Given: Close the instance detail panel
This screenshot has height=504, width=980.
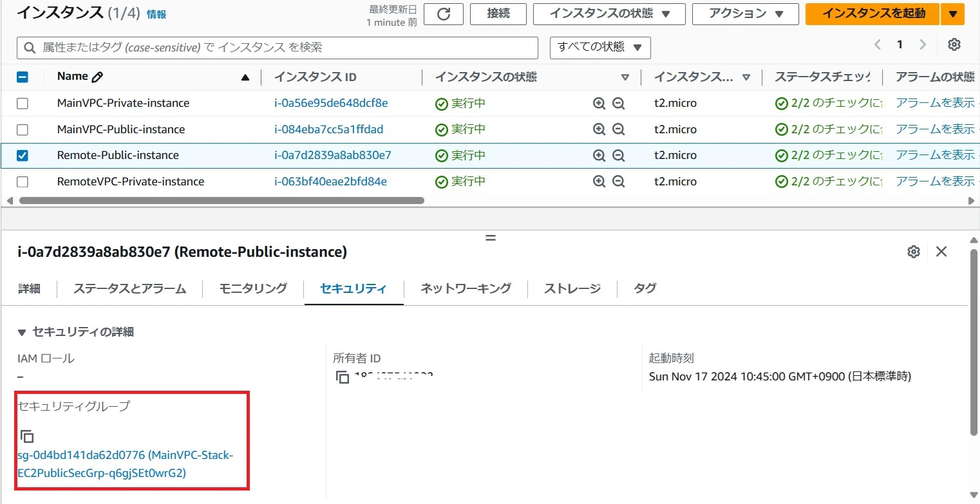Looking at the screenshot, I should click(941, 252).
